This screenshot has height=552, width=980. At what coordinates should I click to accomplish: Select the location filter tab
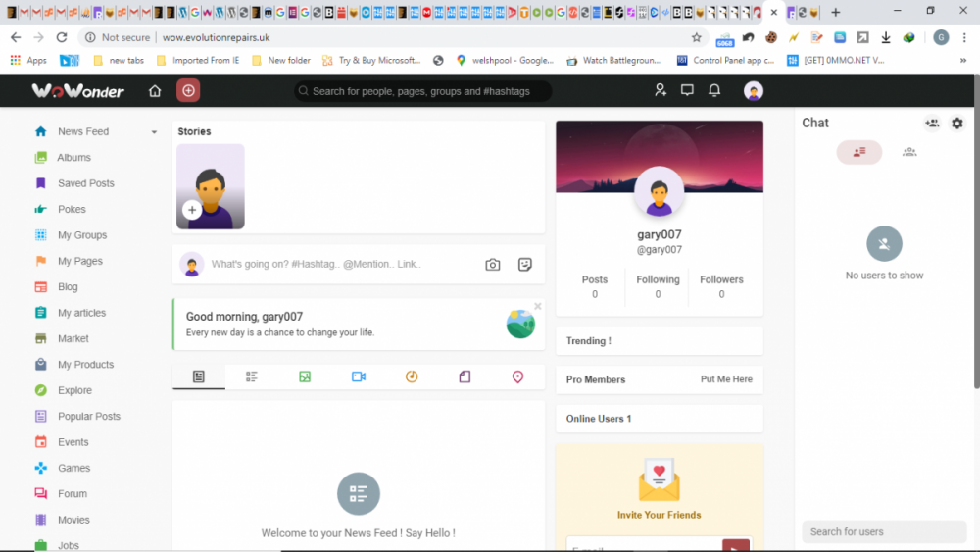[x=517, y=376]
